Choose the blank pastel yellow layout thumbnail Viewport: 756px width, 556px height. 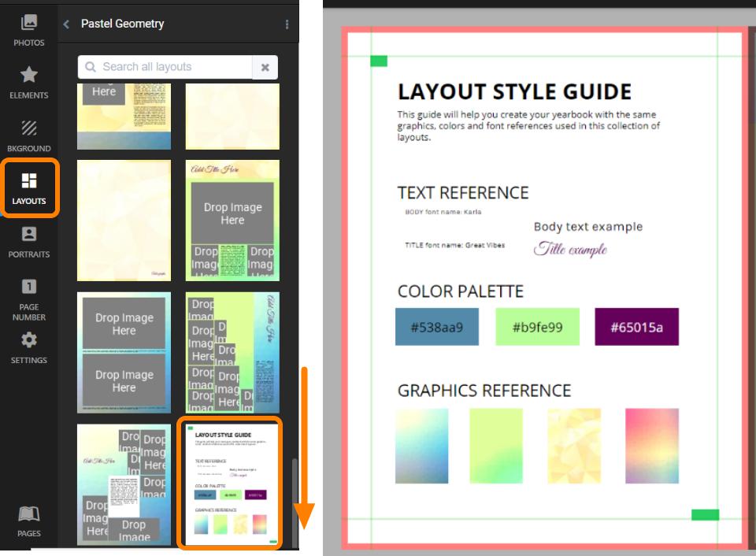124,221
